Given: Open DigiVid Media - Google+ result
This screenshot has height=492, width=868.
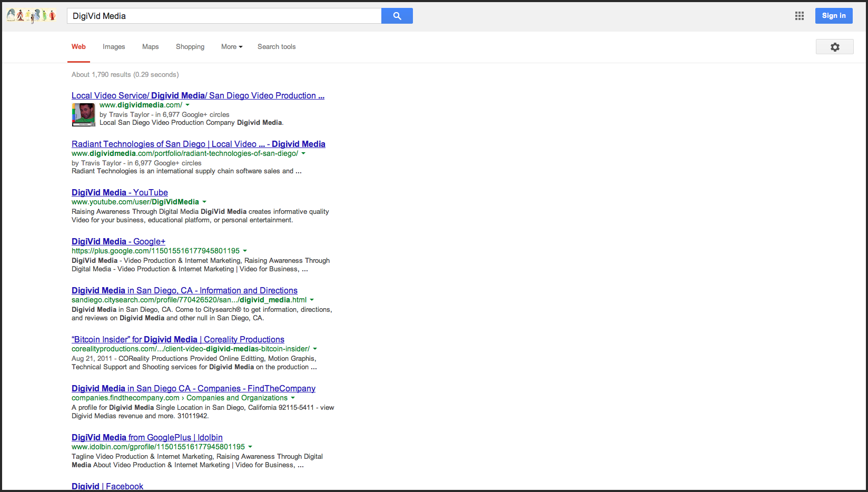Looking at the screenshot, I should [119, 241].
